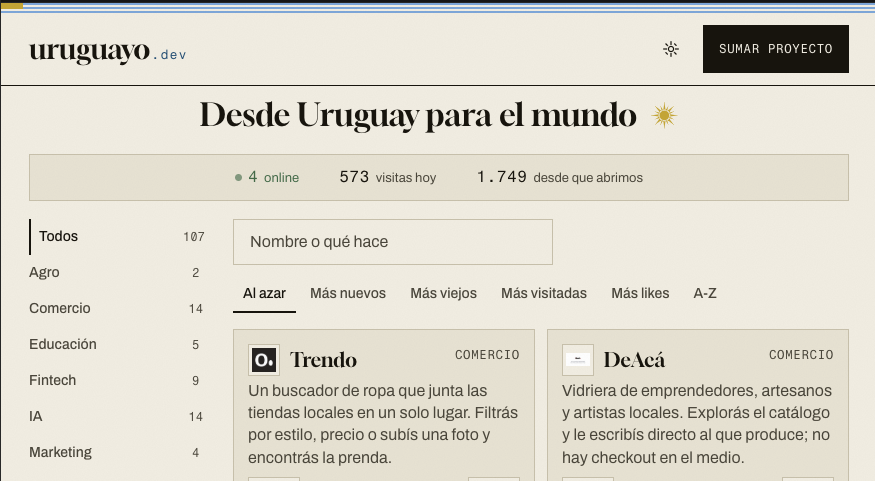
Task: Focus the 'Nombre o qué hace' search field
Action: [x=393, y=242]
